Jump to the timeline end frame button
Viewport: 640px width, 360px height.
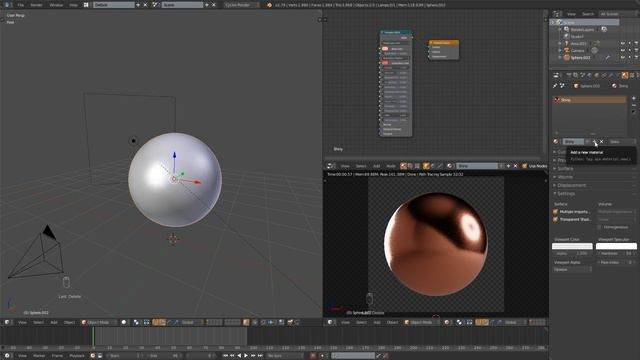(x=260, y=356)
